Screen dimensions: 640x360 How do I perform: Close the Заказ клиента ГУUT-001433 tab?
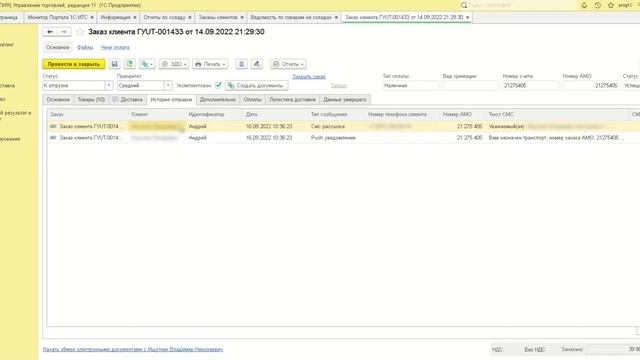tap(467, 18)
